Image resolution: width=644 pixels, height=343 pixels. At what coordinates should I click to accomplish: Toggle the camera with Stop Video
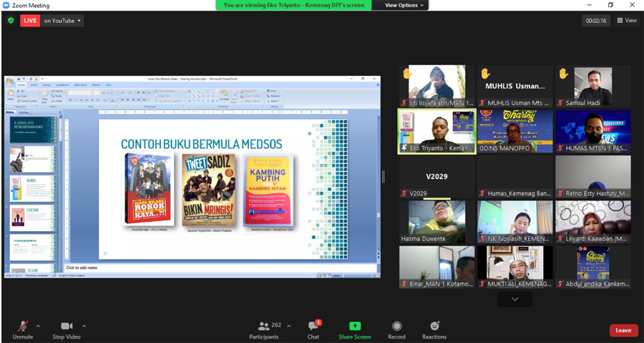point(67,327)
